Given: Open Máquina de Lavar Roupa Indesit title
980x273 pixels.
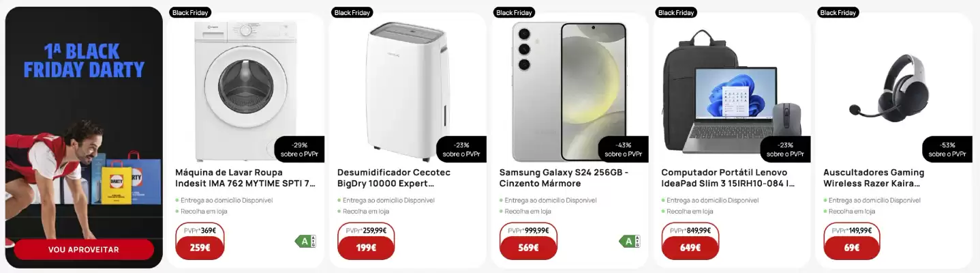Looking at the screenshot, I should [x=245, y=178].
